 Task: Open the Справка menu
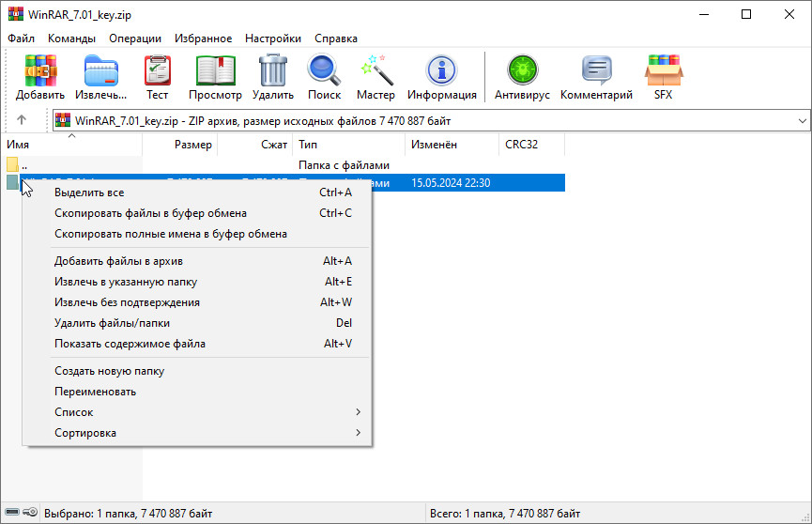coord(335,39)
